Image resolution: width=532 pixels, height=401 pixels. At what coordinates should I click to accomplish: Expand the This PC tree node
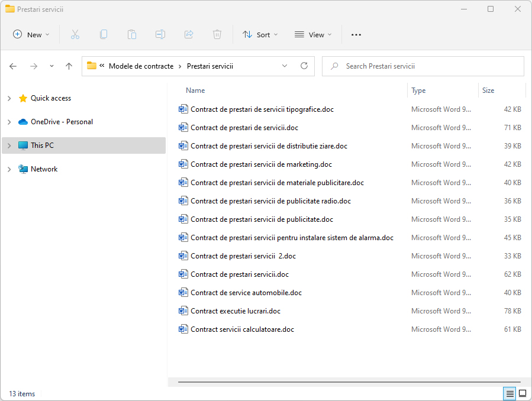click(x=9, y=145)
